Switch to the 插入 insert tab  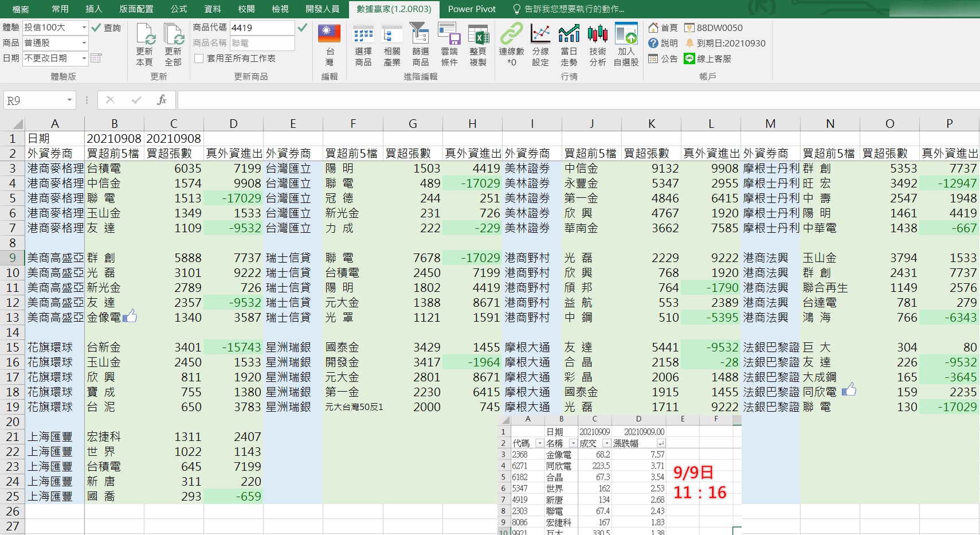click(x=93, y=9)
